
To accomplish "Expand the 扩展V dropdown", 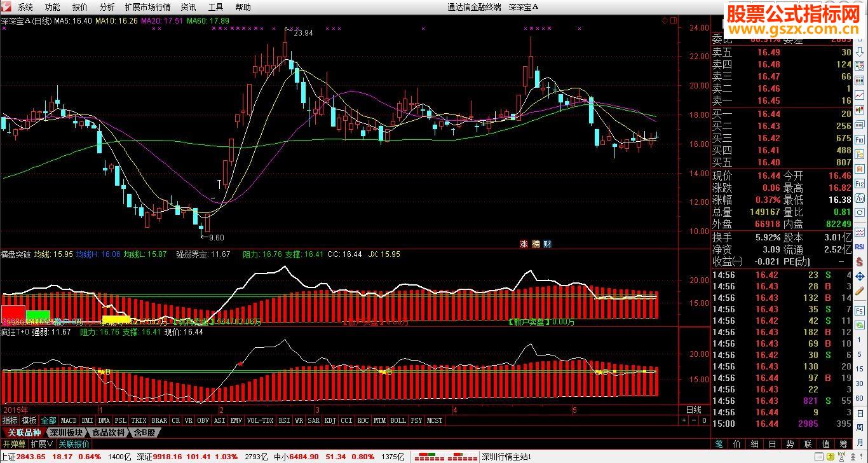I will [x=42, y=444].
